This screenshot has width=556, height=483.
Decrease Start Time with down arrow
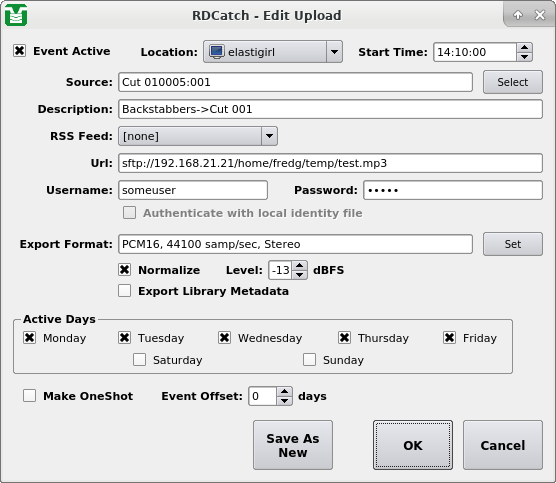pyautogui.click(x=524, y=57)
